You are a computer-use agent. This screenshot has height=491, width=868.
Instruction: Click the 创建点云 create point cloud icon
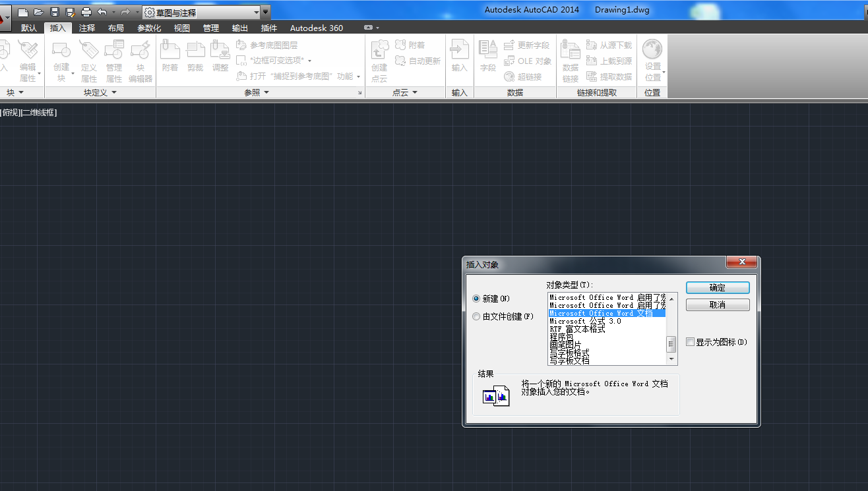(x=379, y=49)
